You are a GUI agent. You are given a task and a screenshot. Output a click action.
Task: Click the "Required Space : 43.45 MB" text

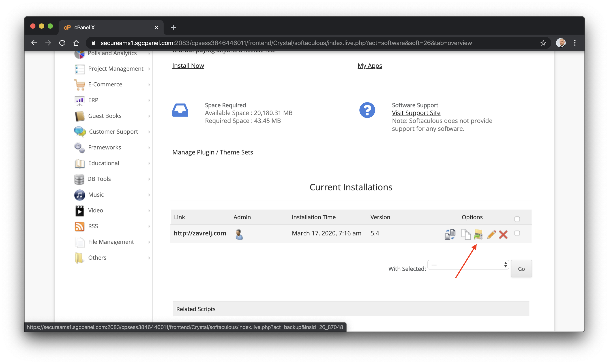pos(243,121)
